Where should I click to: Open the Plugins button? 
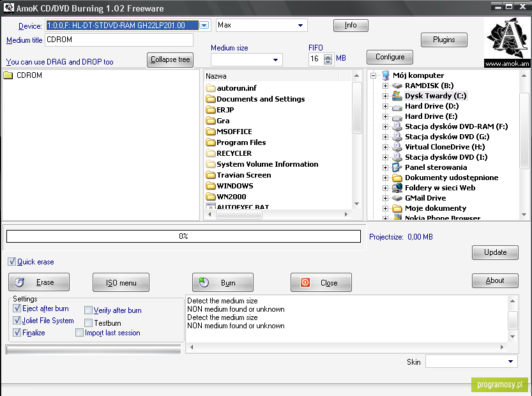point(444,40)
